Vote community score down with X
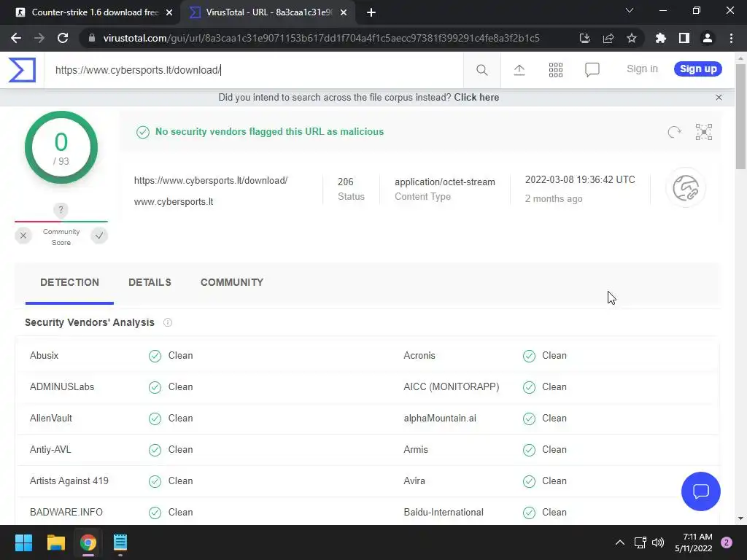The image size is (747, 560). [23, 236]
